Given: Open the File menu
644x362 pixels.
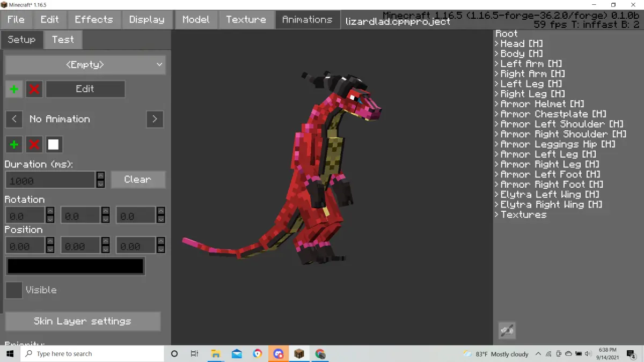Looking at the screenshot, I should (16, 19).
